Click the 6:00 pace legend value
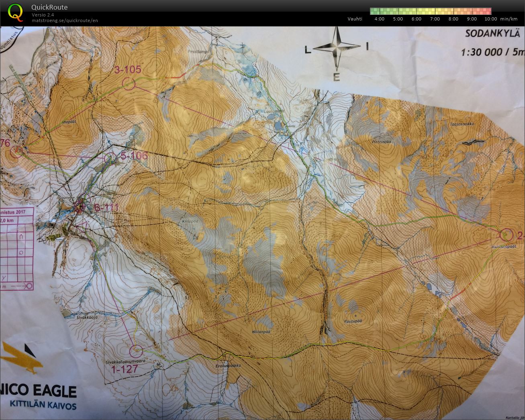 (x=417, y=19)
